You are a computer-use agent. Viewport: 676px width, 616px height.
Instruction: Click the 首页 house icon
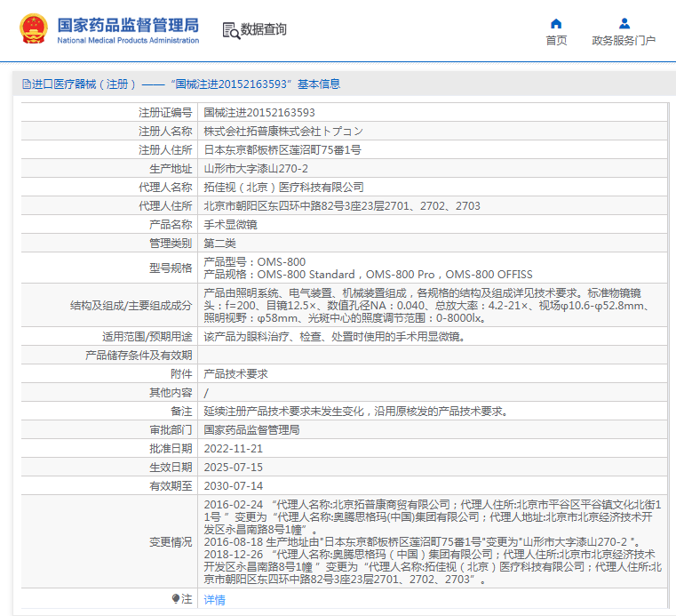tap(556, 23)
